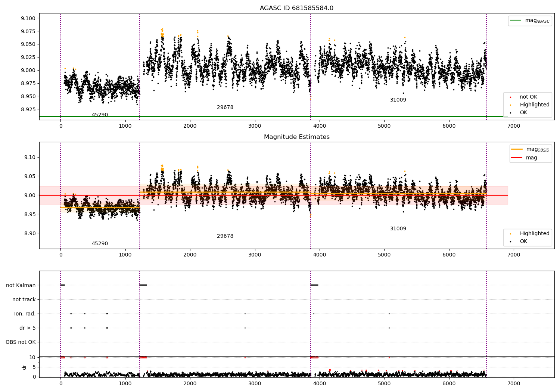
Task: Click OBSID label 31009 in top plot
Action: point(398,100)
